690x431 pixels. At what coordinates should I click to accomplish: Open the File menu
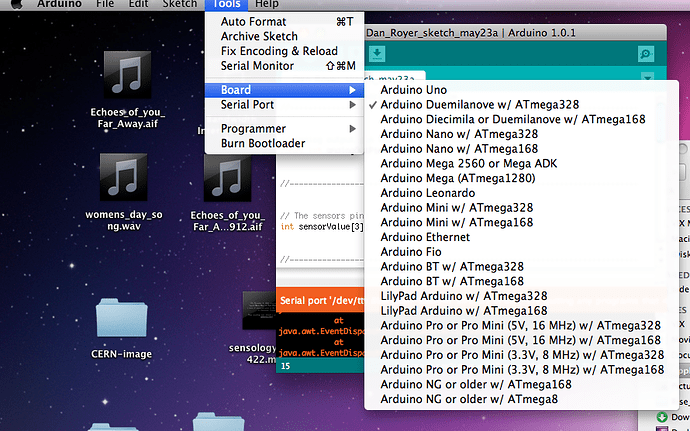point(105,4)
